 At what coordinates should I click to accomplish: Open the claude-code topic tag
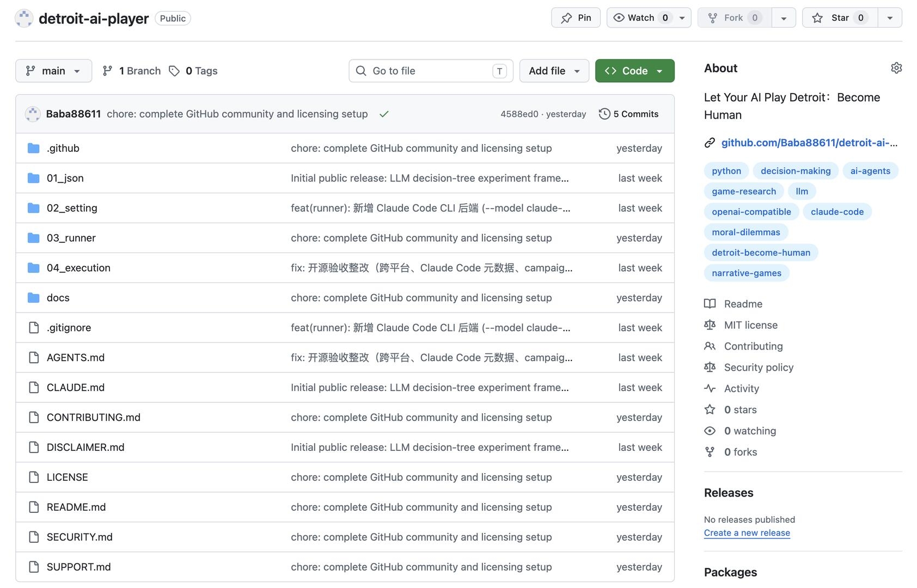tap(837, 212)
